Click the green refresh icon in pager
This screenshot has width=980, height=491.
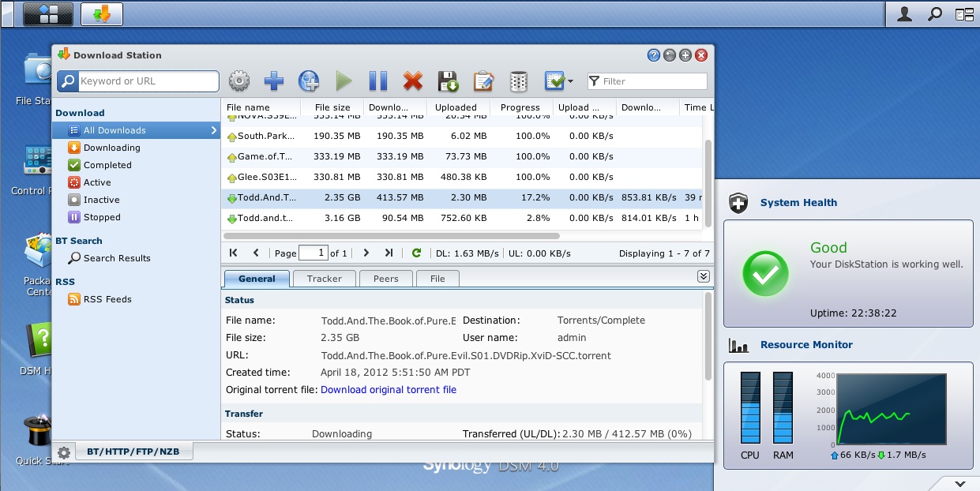click(416, 253)
